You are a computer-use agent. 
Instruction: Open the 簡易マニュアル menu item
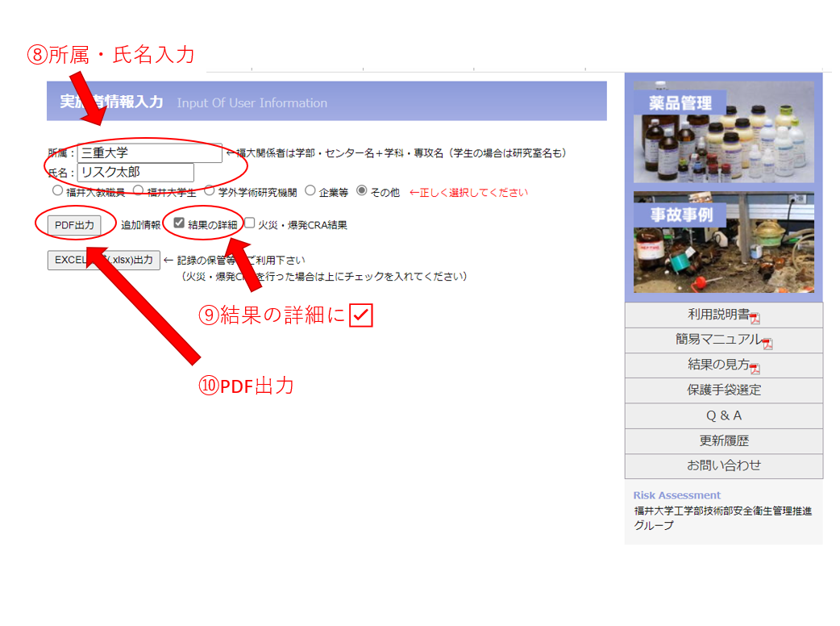[x=724, y=340]
